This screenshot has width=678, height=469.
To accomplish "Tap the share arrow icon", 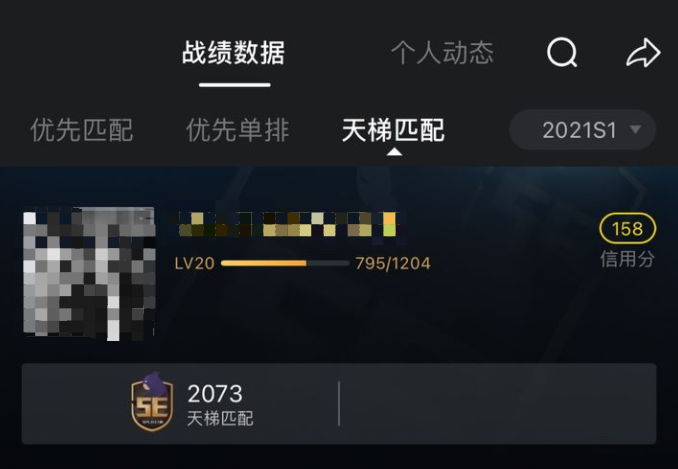I will tap(643, 53).
